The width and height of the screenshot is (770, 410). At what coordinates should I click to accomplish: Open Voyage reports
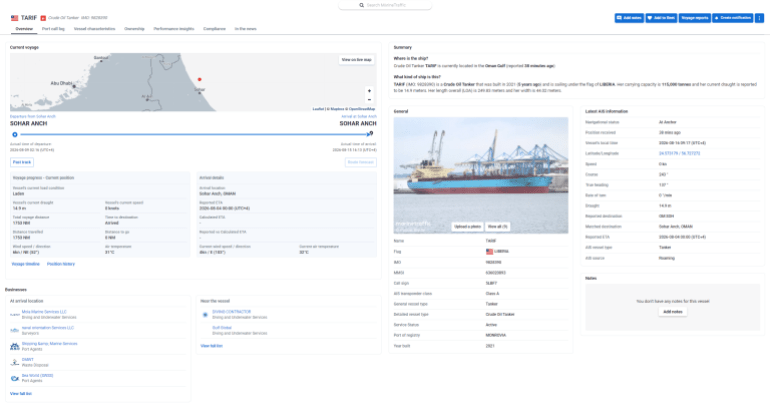tap(695, 18)
